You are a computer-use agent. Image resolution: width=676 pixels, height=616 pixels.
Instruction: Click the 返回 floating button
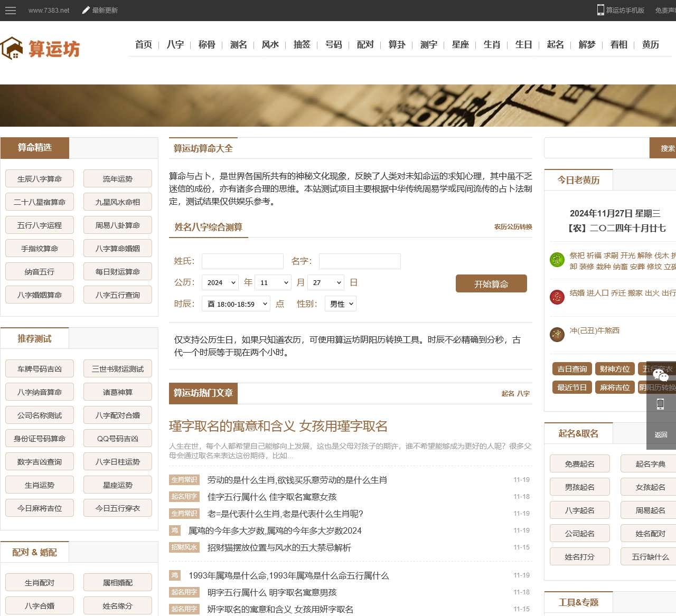[661, 435]
